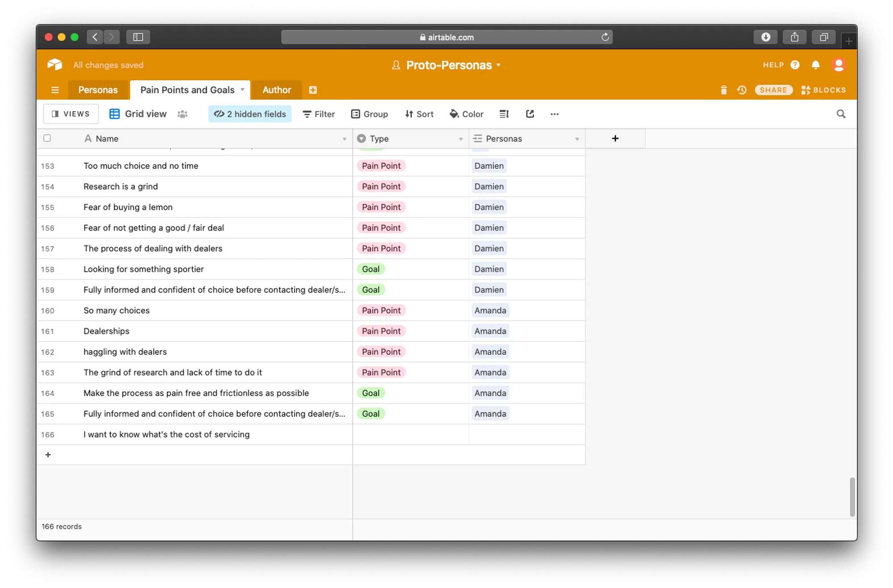Click the notifications bell icon
893x588 pixels.
pyautogui.click(x=815, y=65)
